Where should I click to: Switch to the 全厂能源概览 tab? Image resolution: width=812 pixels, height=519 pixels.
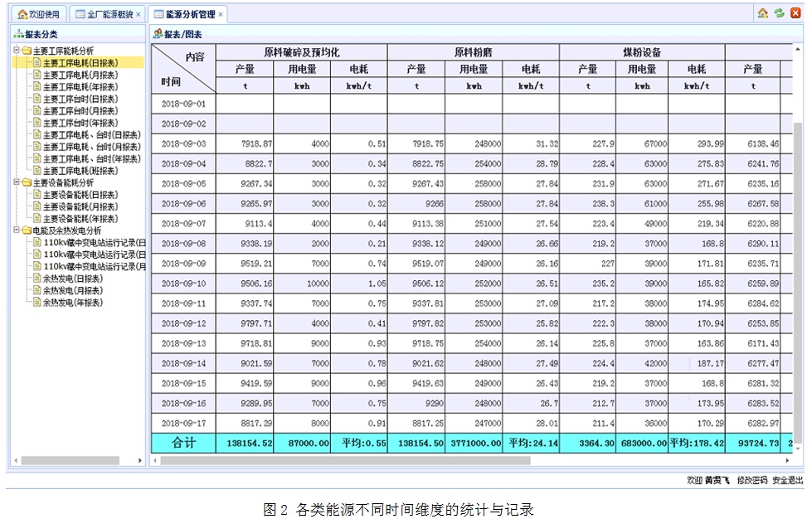tap(107, 15)
